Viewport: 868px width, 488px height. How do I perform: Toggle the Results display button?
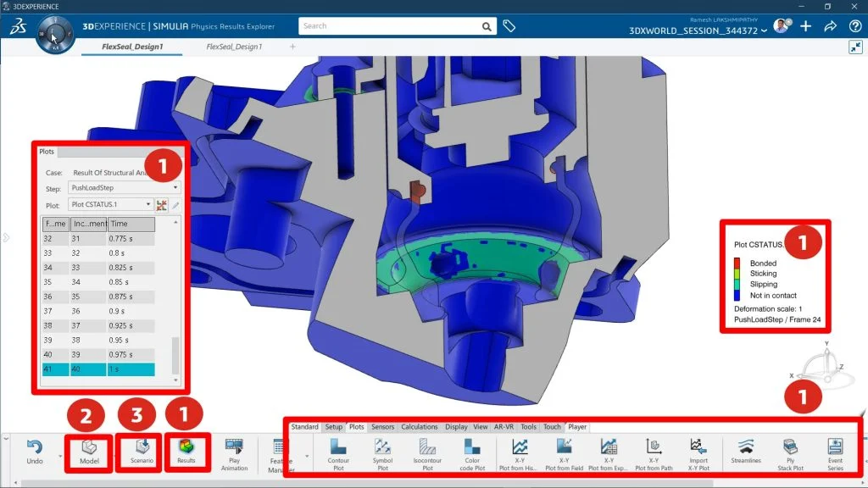coord(186,450)
